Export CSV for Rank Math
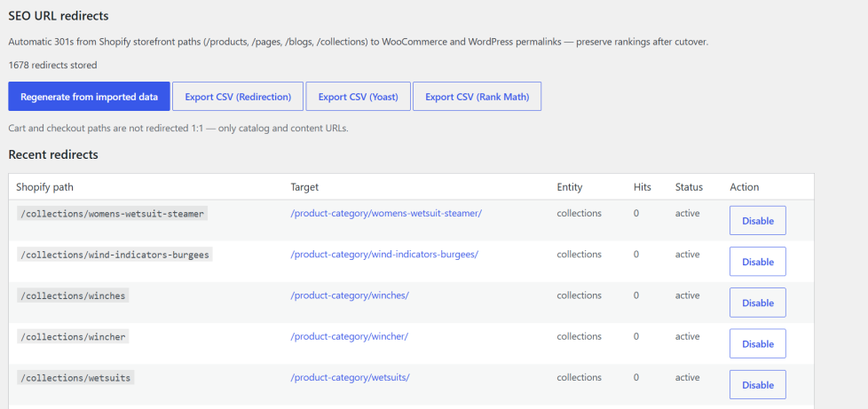Image resolution: width=868 pixels, height=409 pixels. [x=477, y=97]
